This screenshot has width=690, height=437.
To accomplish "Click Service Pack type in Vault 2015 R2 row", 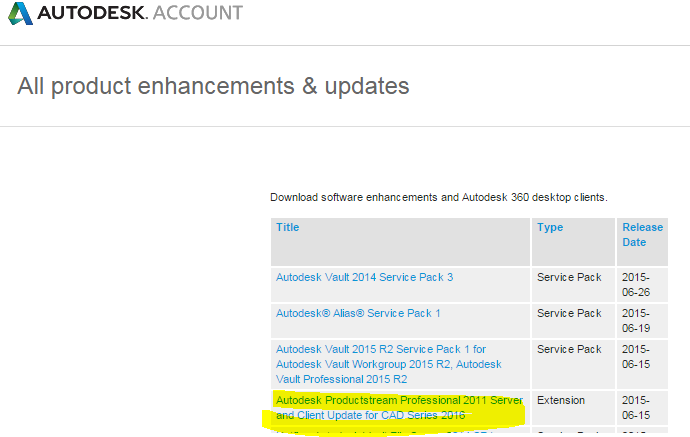I will tap(569, 349).
